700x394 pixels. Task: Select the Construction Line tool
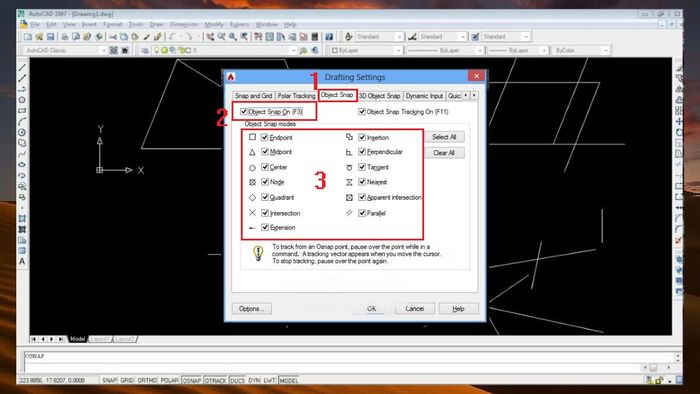[x=22, y=79]
